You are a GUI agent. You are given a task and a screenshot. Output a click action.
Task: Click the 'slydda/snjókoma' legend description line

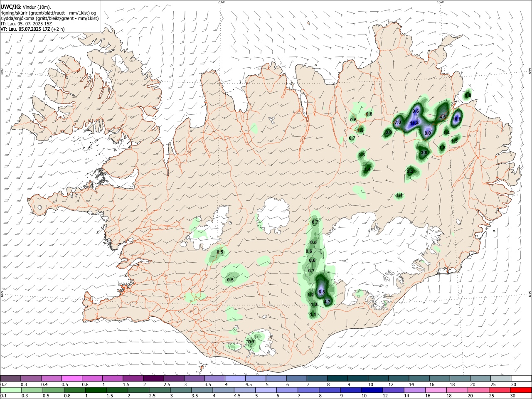(49, 18)
